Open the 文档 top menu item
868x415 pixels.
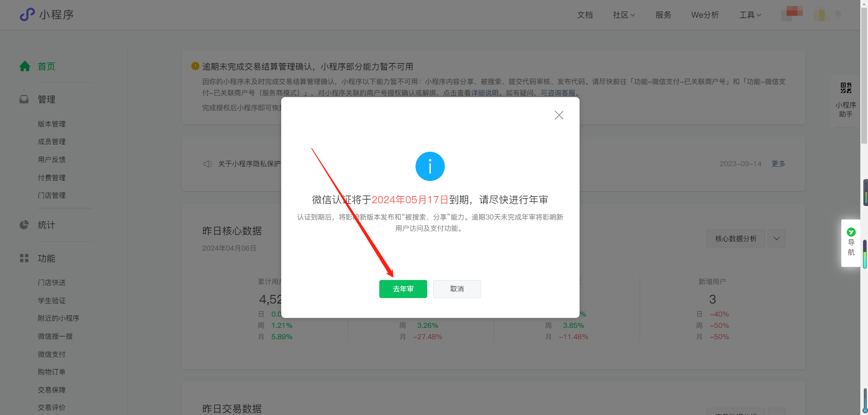point(585,15)
